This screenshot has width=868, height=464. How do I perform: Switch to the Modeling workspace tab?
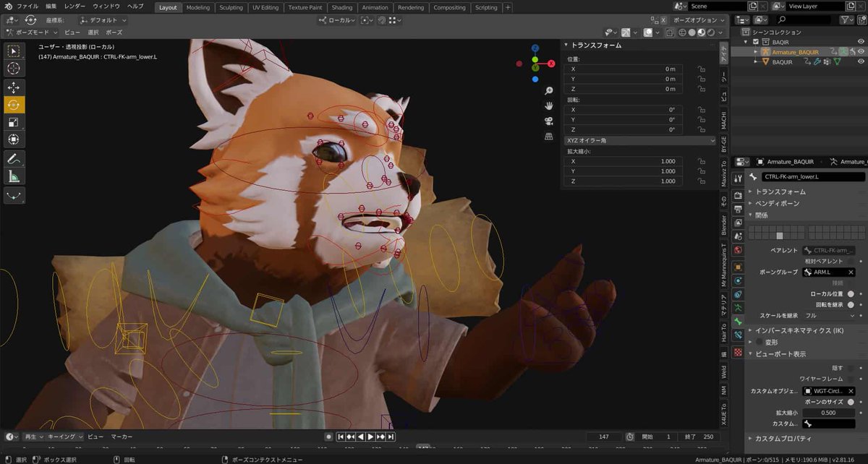point(197,7)
